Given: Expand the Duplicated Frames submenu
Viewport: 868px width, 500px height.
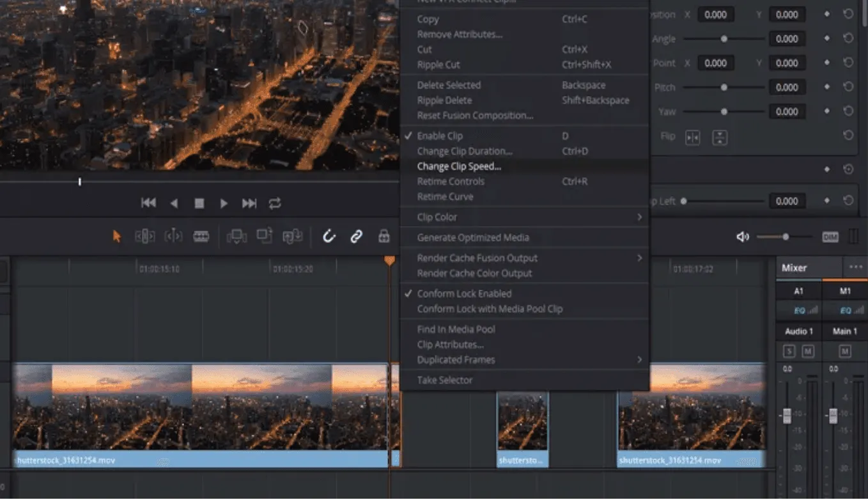Looking at the screenshot, I should pos(456,359).
